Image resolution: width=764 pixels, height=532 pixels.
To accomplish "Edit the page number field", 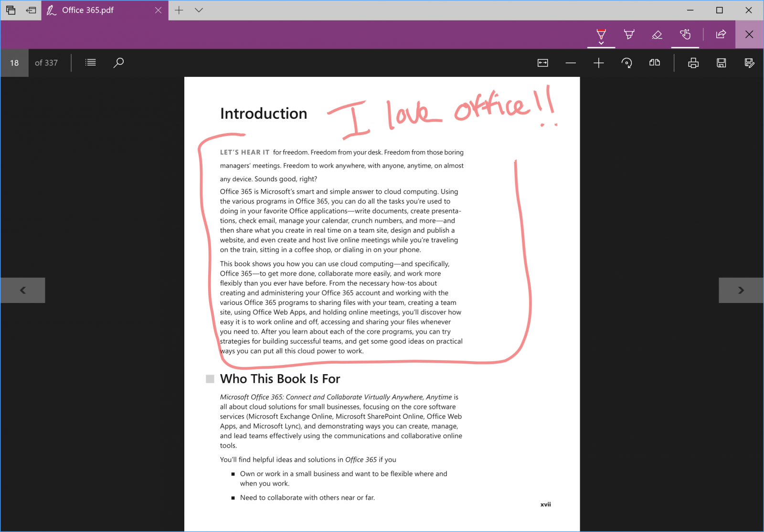I will pos(14,63).
